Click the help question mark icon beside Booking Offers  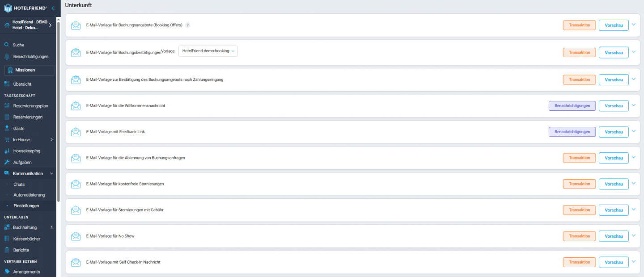[x=188, y=25]
